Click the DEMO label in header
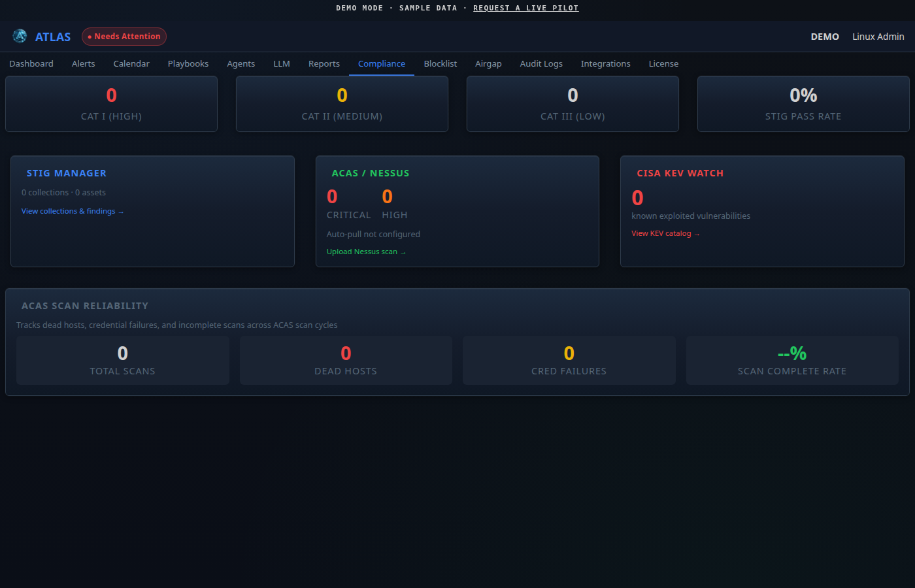The height and width of the screenshot is (588, 915). (825, 37)
